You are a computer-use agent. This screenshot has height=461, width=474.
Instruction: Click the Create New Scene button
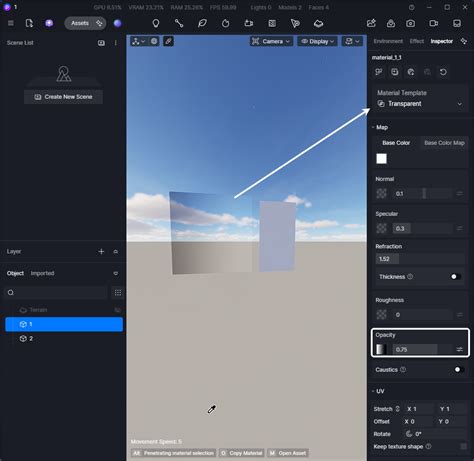click(63, 97)
